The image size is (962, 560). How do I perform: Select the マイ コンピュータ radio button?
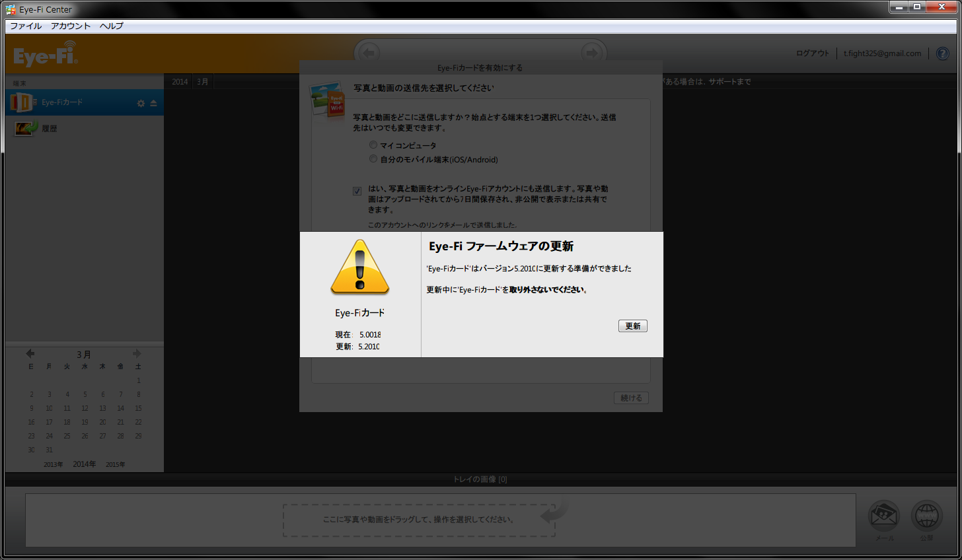click(373, 145)
